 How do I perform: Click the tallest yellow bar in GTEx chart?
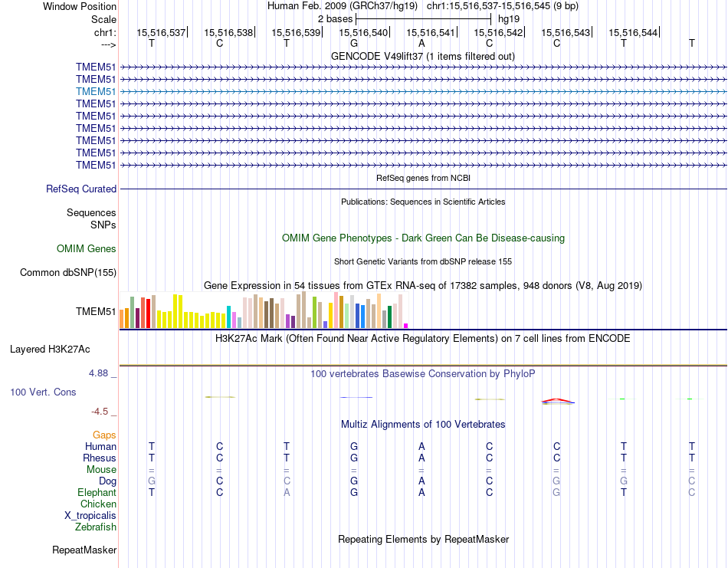click(x=176, y=311)
